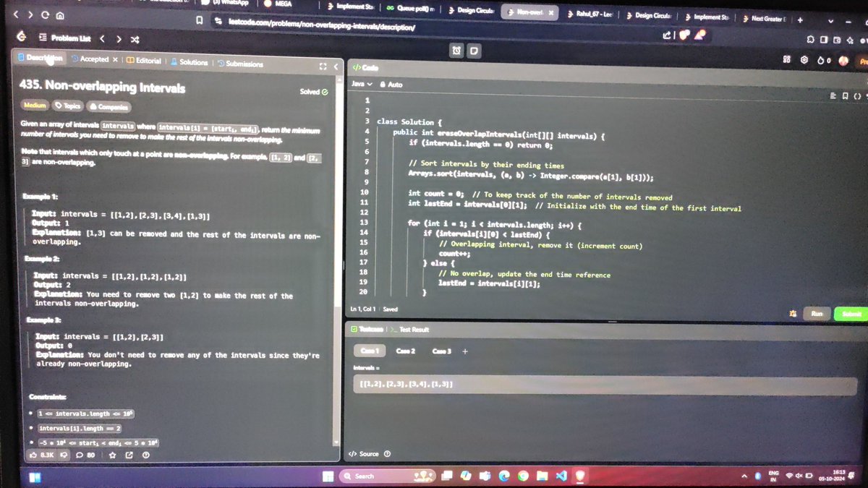This screenshot has width=868, height=488.
Task: Open the Solutions tab
Action: click(189, 62)
